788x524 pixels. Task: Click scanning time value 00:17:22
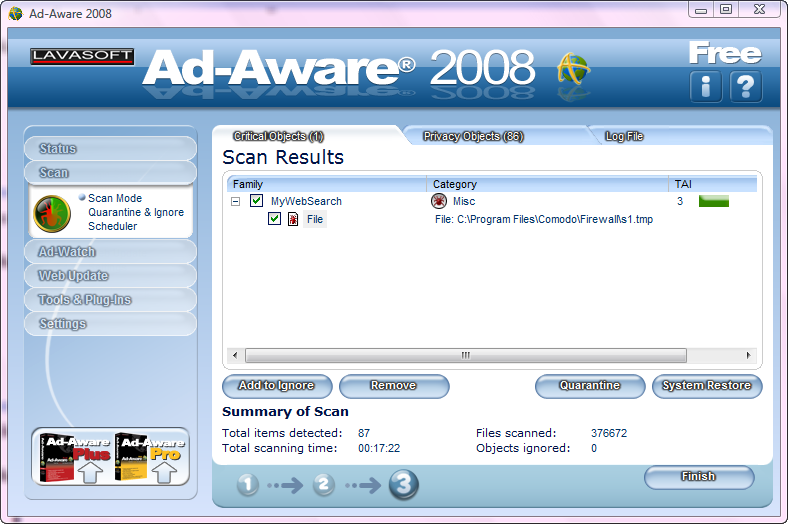[379, 448]
